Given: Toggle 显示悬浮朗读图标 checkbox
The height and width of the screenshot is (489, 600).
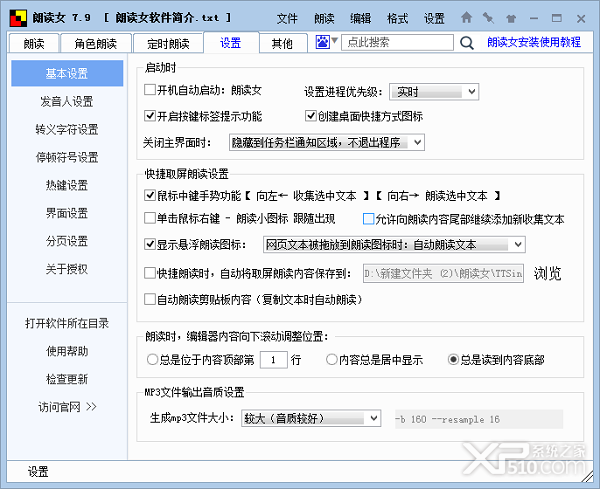Looking at the screenshot, I should pos(150,244).
